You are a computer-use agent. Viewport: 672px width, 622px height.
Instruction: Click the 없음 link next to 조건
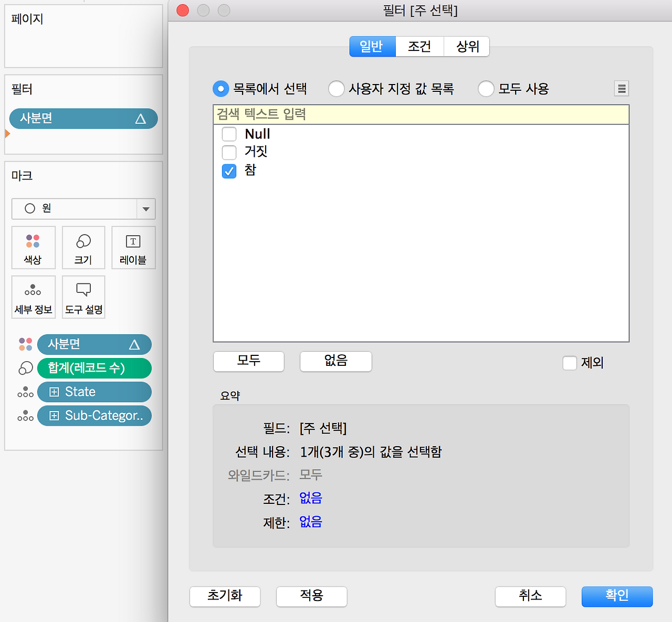point(311,498)
